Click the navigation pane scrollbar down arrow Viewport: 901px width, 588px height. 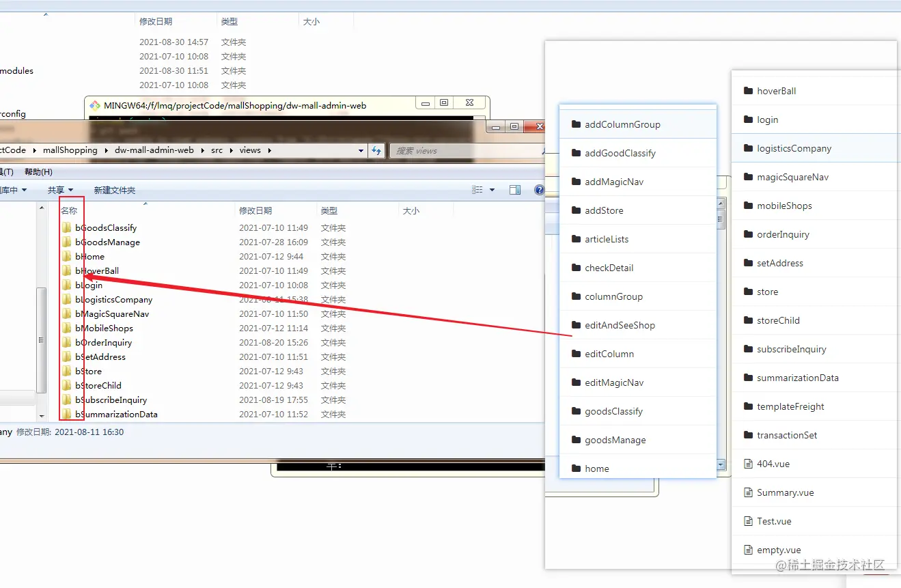[x=42, y=415]
